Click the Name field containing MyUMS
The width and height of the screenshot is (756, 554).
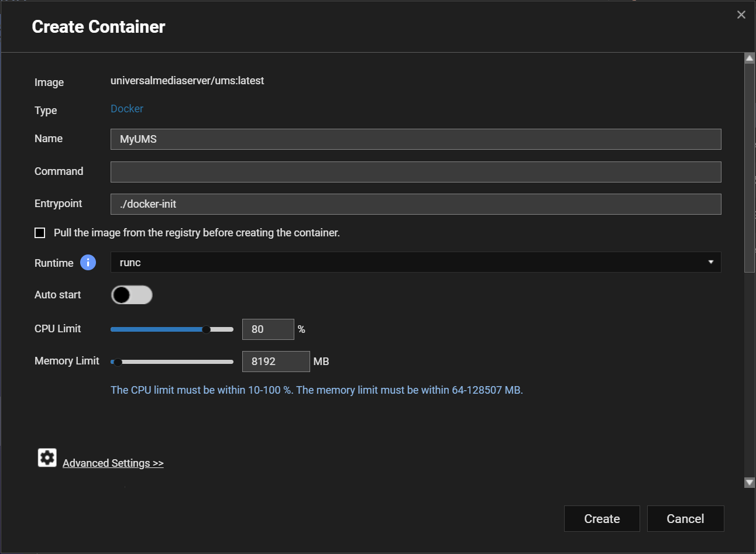point(415,139)
